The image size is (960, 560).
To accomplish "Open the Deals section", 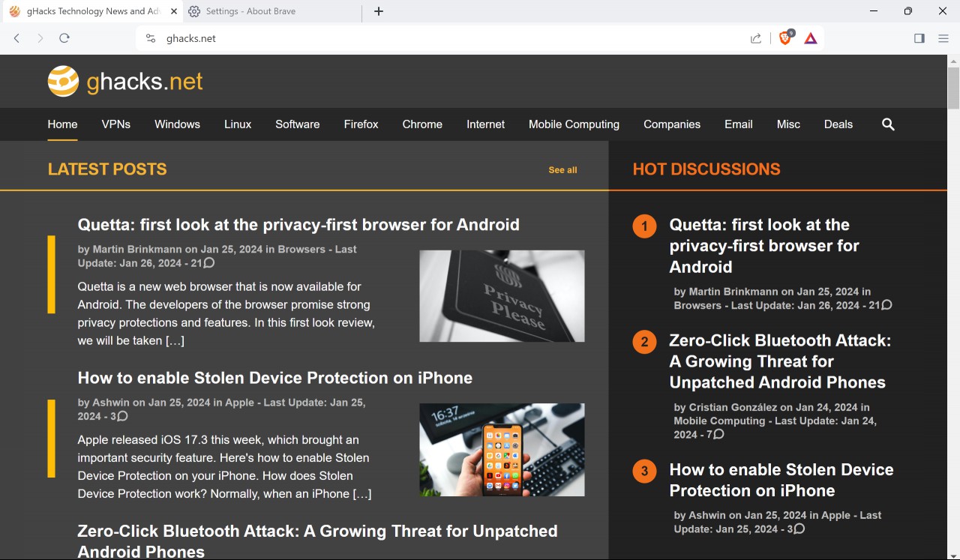I will (838, 124).
